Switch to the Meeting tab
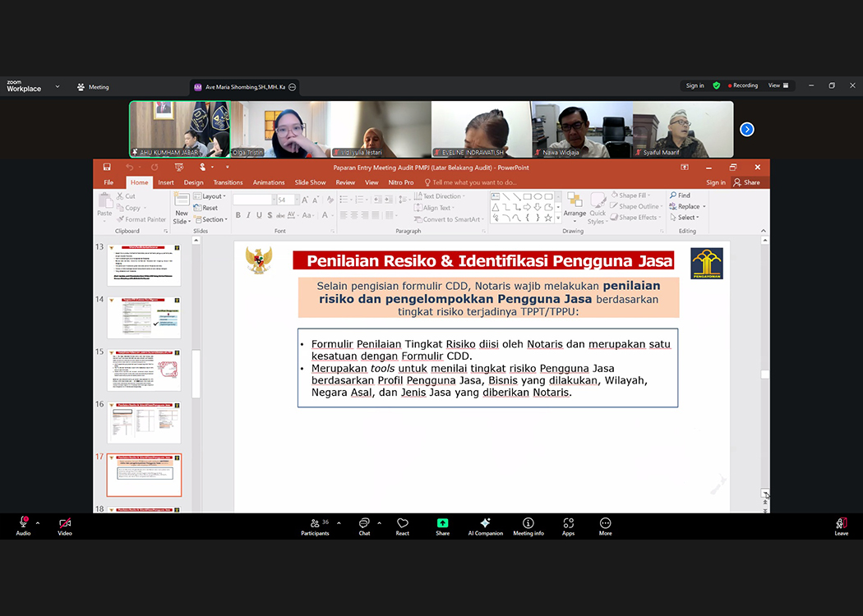This screenshot has height=616, width=863. pyautogui.click(x=93, y=87)
